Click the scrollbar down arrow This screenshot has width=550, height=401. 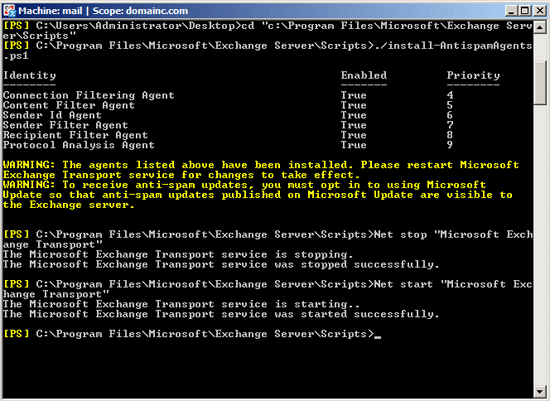pyautogui.click(x=540, y=391)
